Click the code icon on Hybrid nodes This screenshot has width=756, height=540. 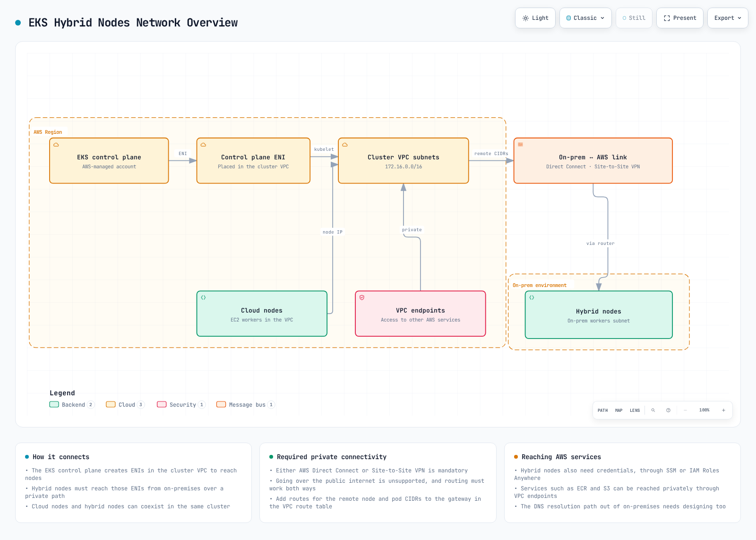(x=532, y=297)
